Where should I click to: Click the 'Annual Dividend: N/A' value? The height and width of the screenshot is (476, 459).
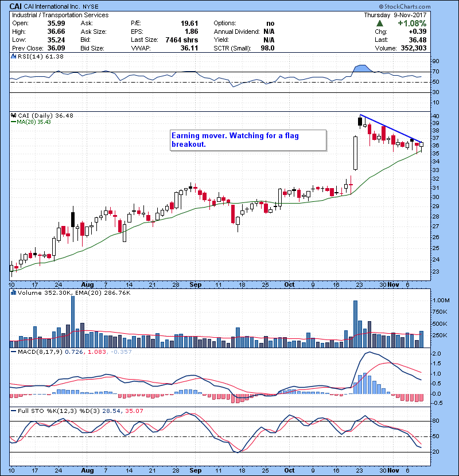(269, 32)
